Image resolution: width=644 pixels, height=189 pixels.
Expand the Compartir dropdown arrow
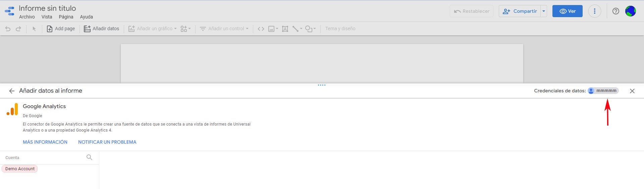coord(544,11)
